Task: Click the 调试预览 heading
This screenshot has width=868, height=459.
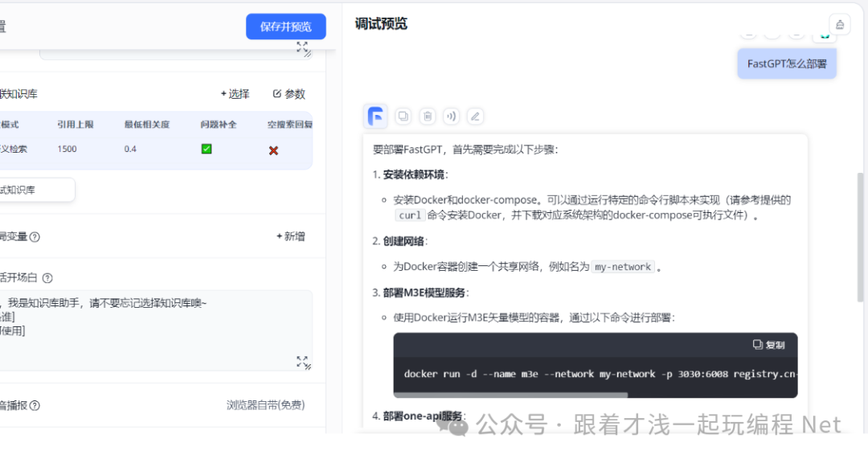Action: [381, 24]
